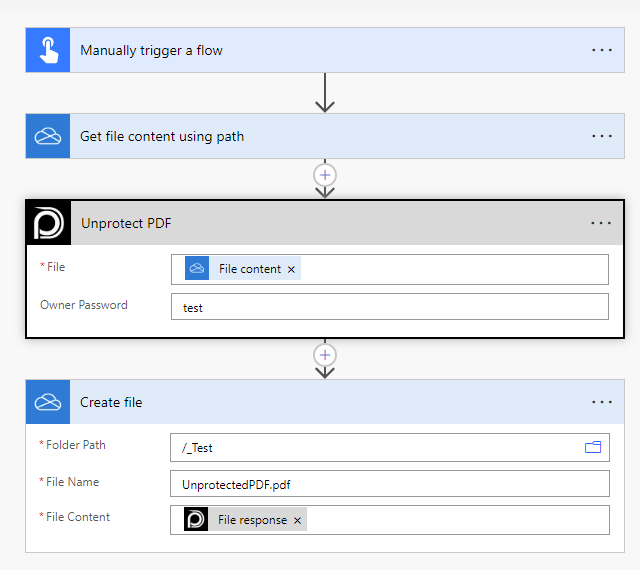This screenshot has height=570, width=640.
Task: Click the OneDrive cloud icon on Create file step
Action: tap(48, 402)
